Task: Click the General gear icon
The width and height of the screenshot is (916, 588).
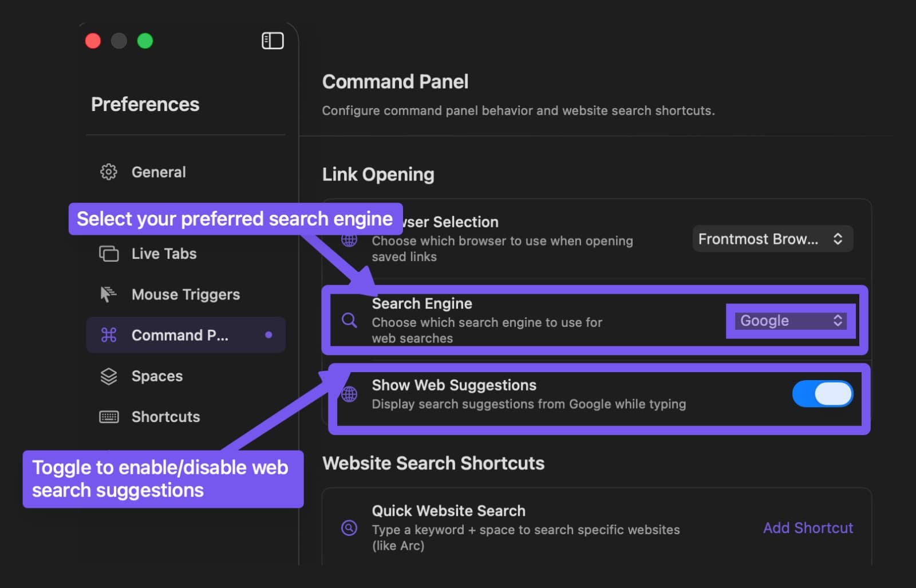Action: pyautogui.click(x=109, y=172)
